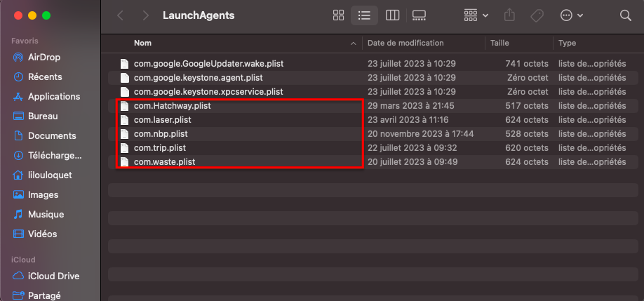Open the ellipsis action menu
Screen dimensions: 644x301
(x=572, y=15)
